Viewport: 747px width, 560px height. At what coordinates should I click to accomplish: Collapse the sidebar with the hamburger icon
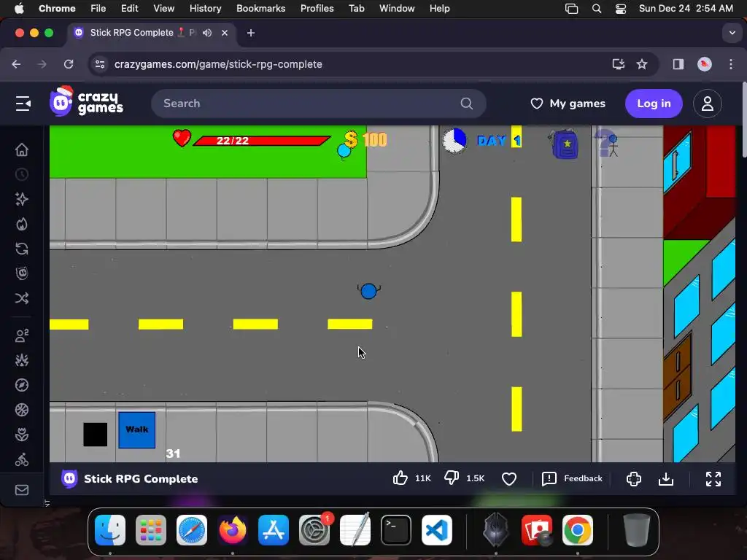pyautogui.click(x=23, y=104)
